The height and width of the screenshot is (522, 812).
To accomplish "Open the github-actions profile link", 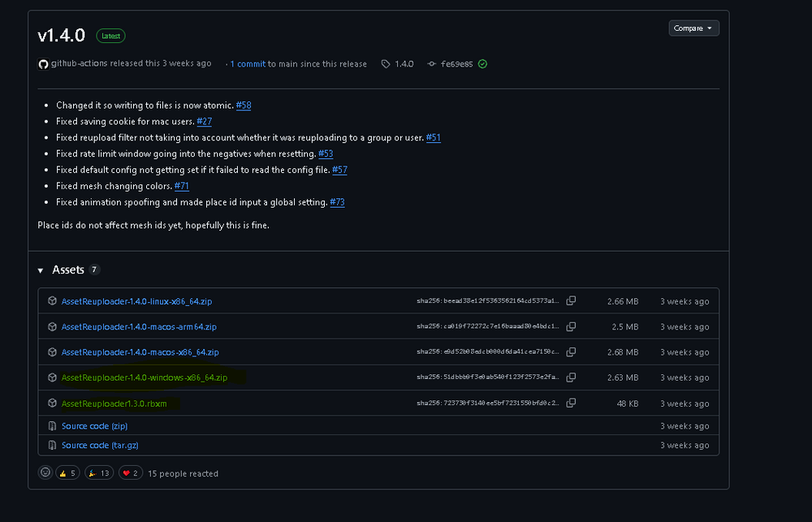I will [79, 63].
